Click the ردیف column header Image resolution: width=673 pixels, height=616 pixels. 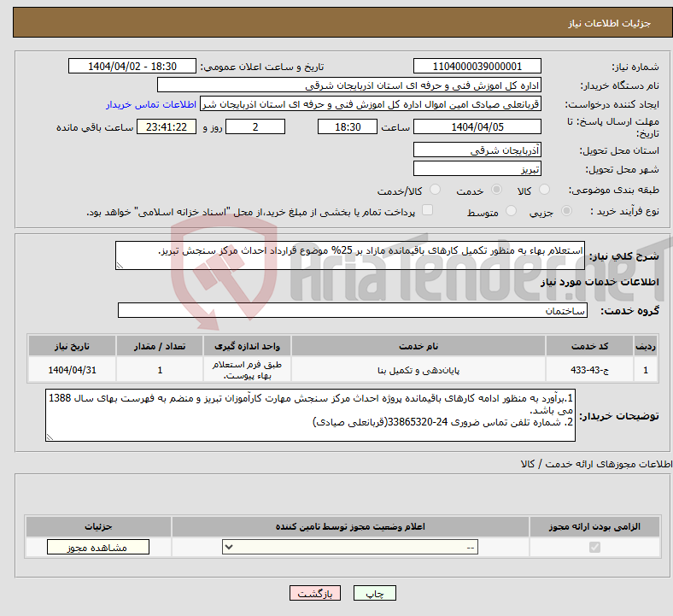(x=646, y=346)
